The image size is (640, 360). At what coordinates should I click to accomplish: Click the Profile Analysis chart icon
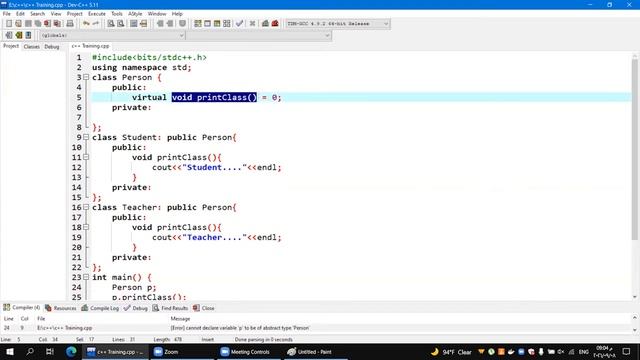(x=265, y=24)
